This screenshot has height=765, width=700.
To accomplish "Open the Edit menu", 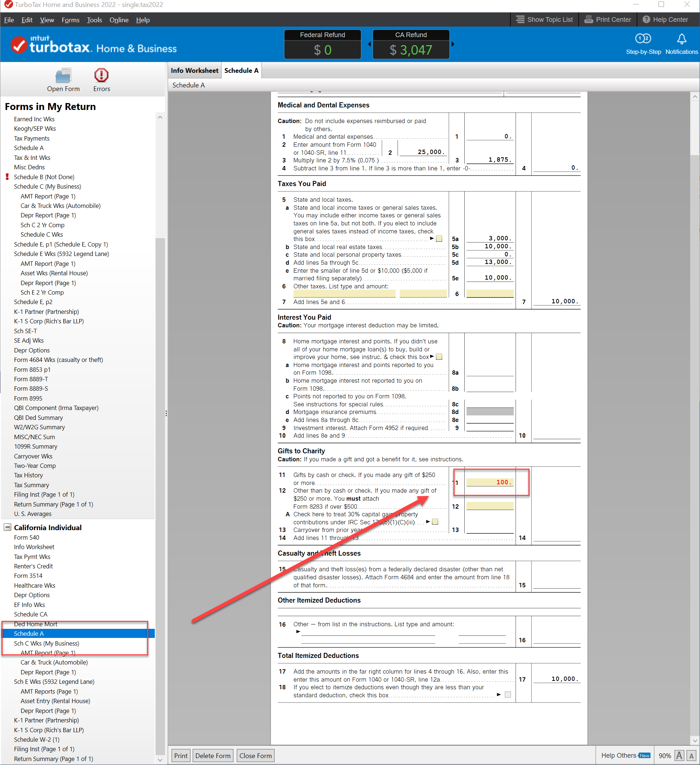I will (27, 20).
